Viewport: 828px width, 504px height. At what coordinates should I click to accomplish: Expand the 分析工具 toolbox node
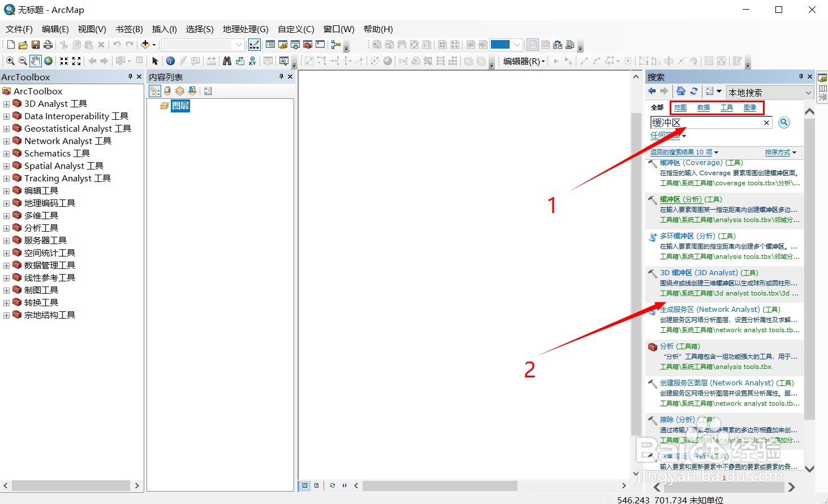point(6,228)
